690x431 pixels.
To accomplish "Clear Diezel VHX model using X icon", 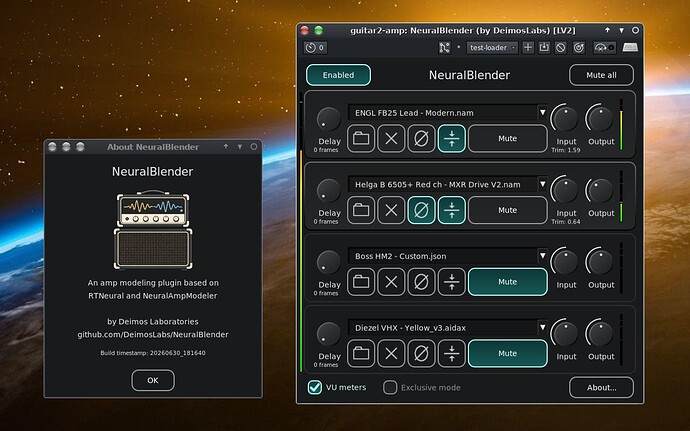I will [x=391, y=354].
